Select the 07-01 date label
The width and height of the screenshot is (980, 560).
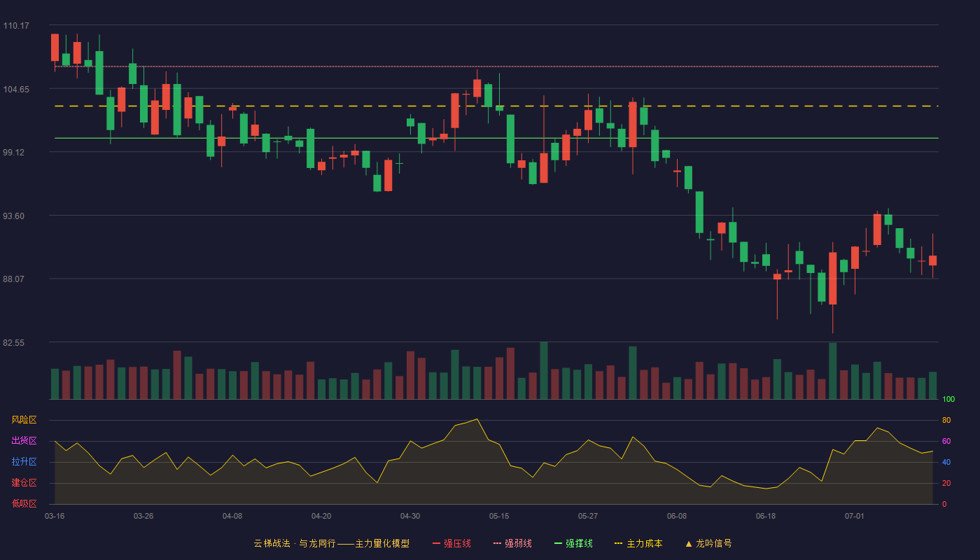[x=855, y=516]
